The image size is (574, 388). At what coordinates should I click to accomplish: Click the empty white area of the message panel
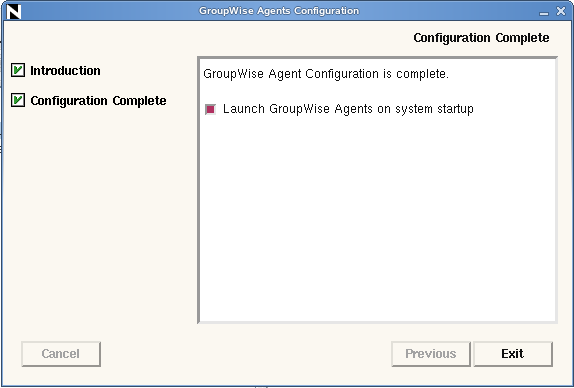click(377, 220)
